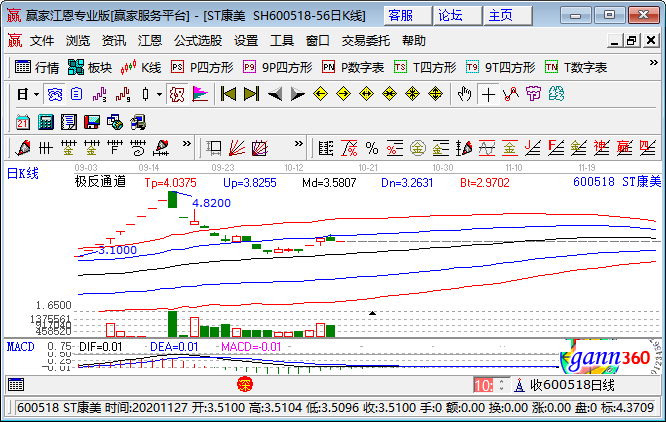Select the red pencil drawing tool
The height and width of the screenshot is (422, 666).
coord(23,148)
